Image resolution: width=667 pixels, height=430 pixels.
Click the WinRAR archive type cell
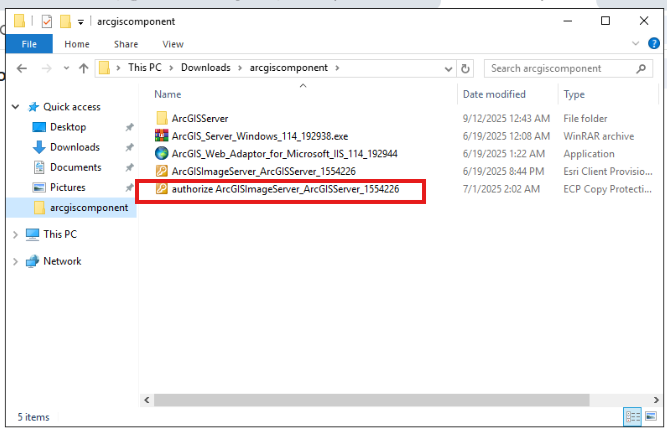click(599, 136)
